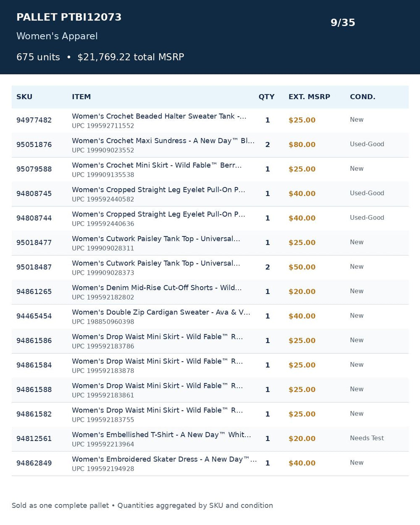The image size is (420, 525).
Task: Open Women's Denim Mid-Rise Cut-Off Shorts item
Action: [157, 288]
